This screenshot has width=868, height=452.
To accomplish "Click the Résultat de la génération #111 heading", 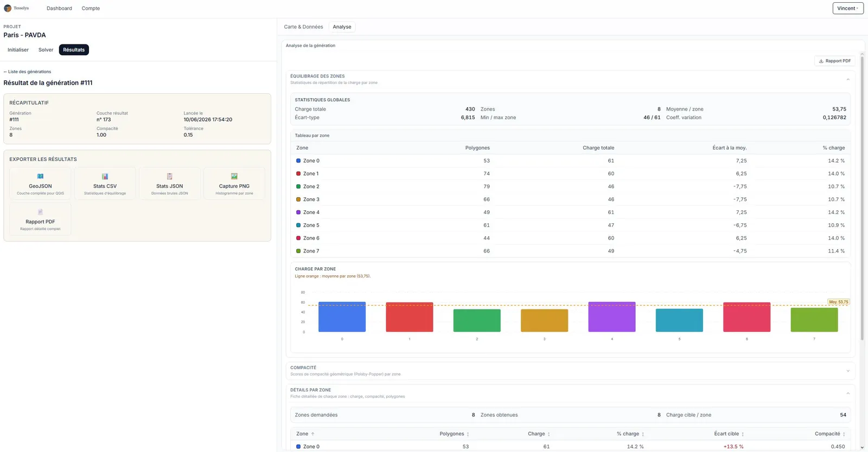I will [x=48, y=83].
